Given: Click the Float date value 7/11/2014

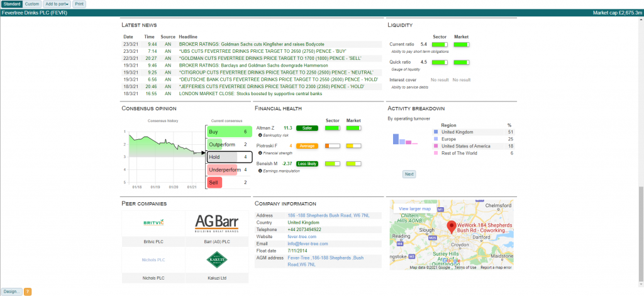Looking at the screenshot, I should pos(297,251).
